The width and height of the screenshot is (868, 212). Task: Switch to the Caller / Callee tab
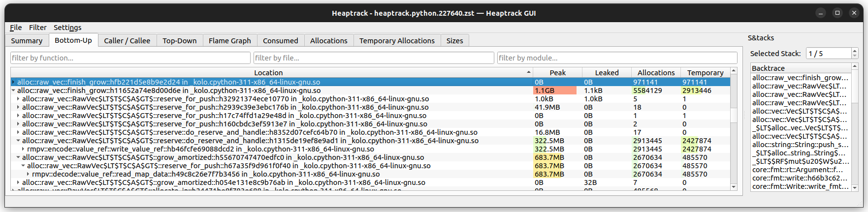click(127, 41)
